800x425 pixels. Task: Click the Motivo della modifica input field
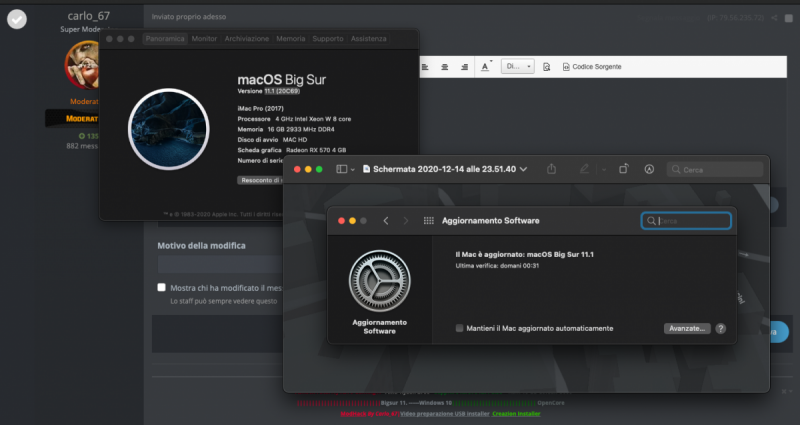220,264
